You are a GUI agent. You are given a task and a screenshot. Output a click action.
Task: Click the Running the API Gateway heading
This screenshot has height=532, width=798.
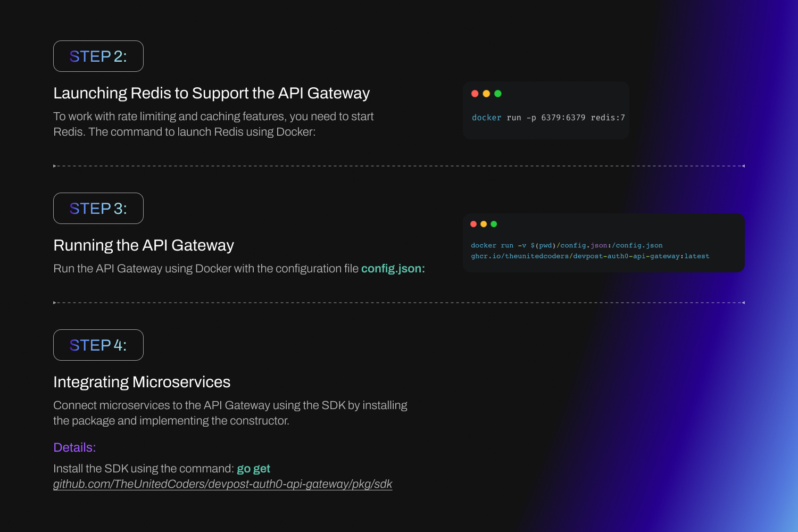tap(144, 245)
